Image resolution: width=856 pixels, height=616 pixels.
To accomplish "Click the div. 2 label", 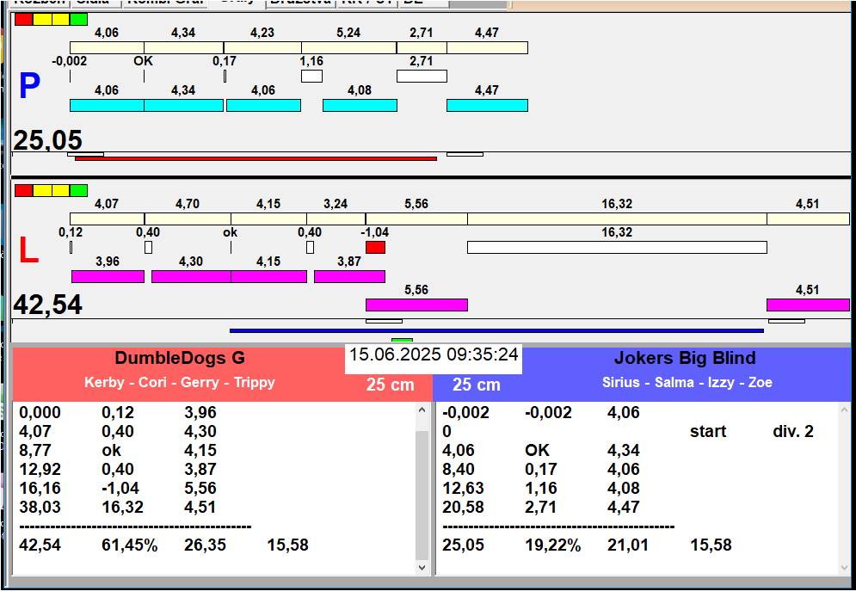I will click(x=792, y=431).
